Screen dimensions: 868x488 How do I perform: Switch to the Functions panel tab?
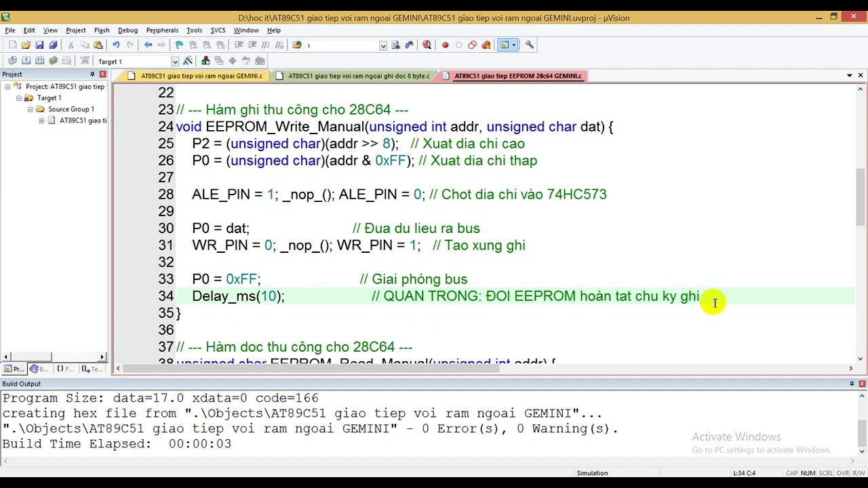(x=66, y=369)
